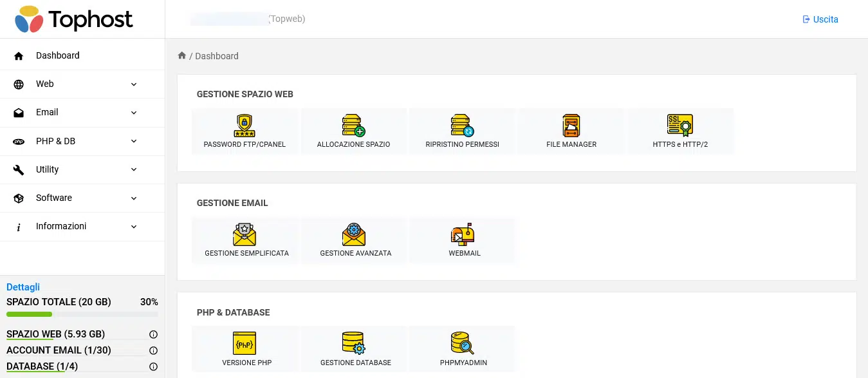Click the Tophost logo
This screenshot has height=378, width=868.
73,19
